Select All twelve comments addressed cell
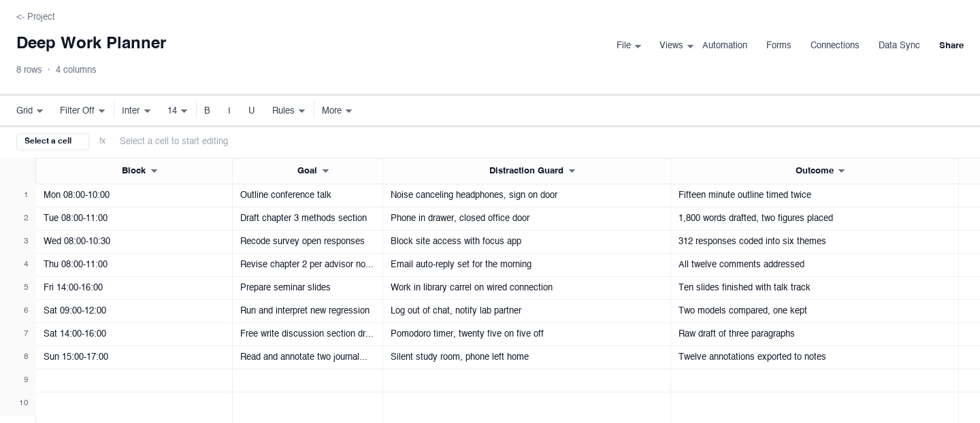 coord(815,265)
